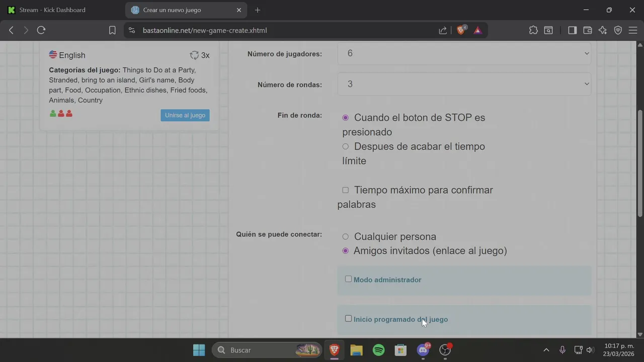
Task: Select 'Cuando el boton de STOP es presionado'
Action: click(x=345, y=118)
